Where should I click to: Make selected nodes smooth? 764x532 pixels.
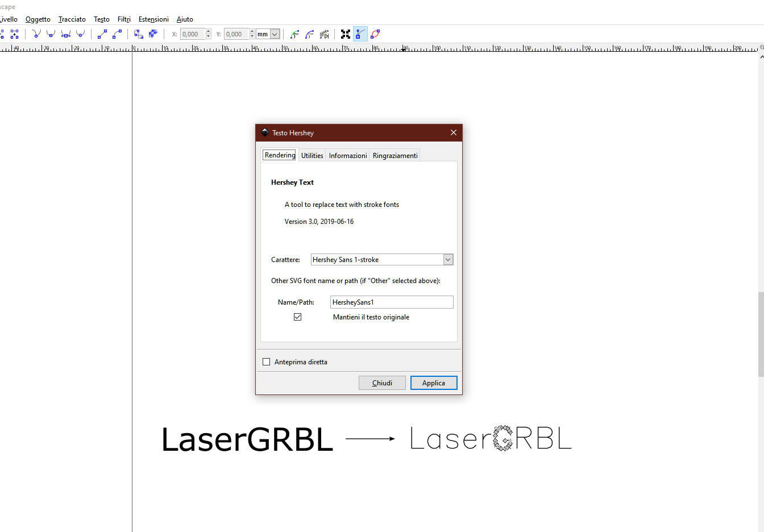point(51,34)
